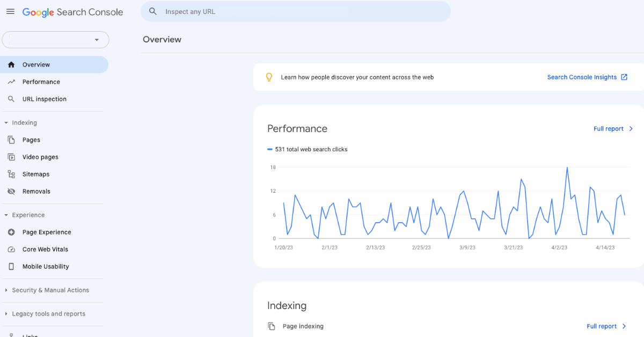Click the external-link icon beside Insights

(624, 77)
